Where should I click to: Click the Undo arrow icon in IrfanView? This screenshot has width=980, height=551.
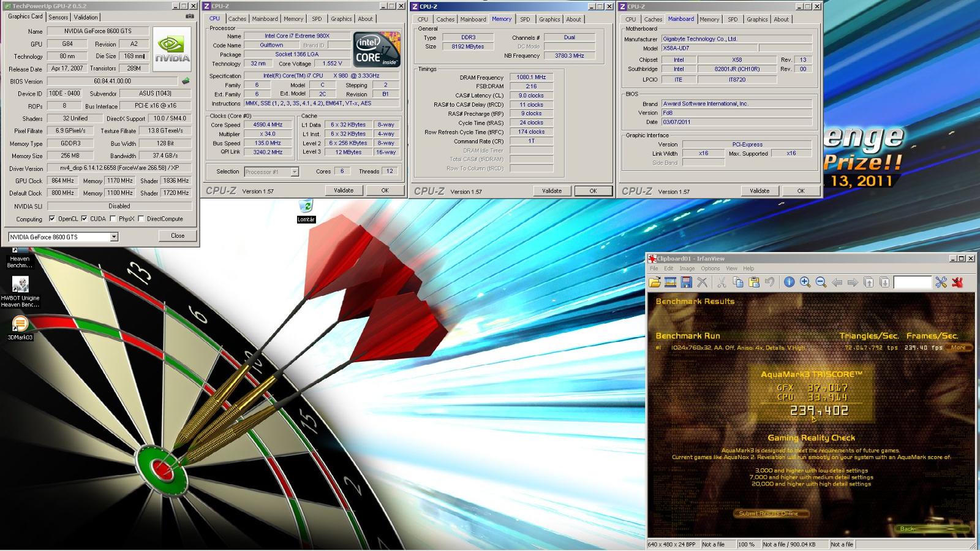769,282
